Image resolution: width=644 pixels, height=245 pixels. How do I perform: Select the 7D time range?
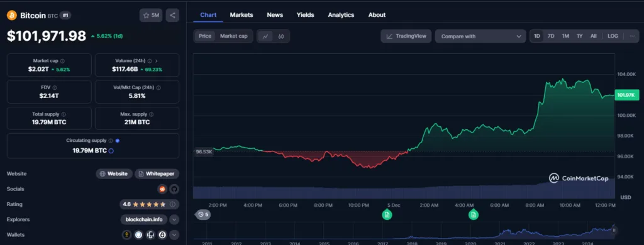tap(551, 36)
